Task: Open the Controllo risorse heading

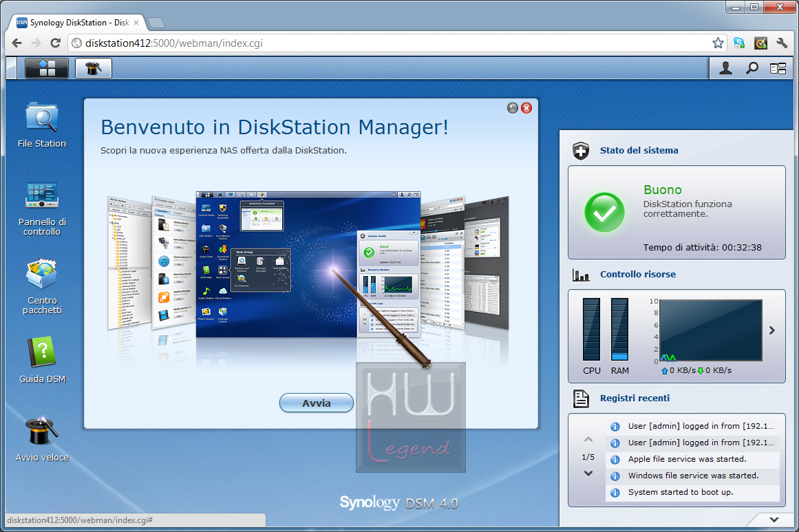Action: 638,274
